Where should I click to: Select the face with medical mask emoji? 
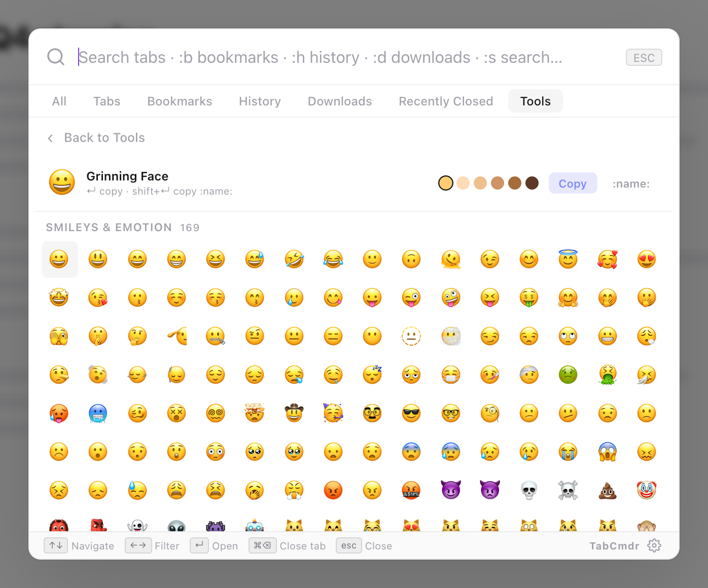pyautogui.click(x=451, y=375)
